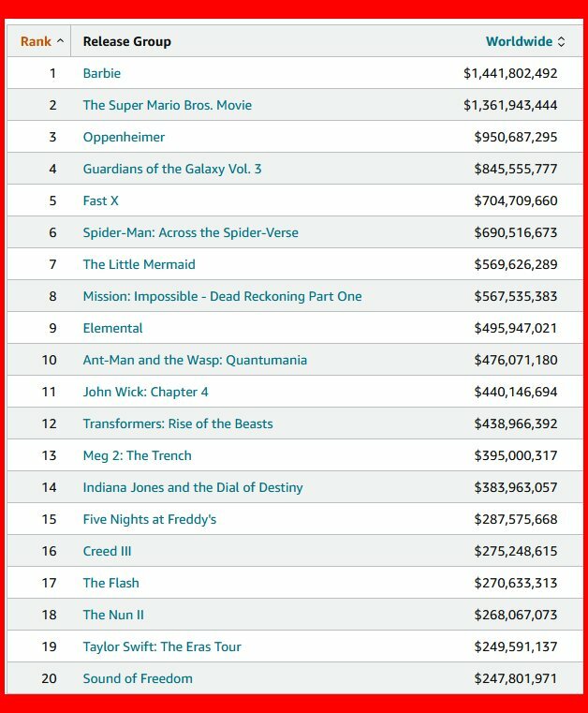
Task: Open Ant-Man and the Wasp: Quantumania
Action: point(195,360)
